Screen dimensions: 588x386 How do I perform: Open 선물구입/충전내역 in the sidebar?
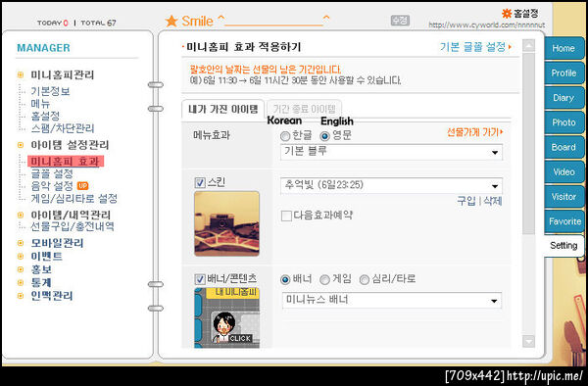73,226
